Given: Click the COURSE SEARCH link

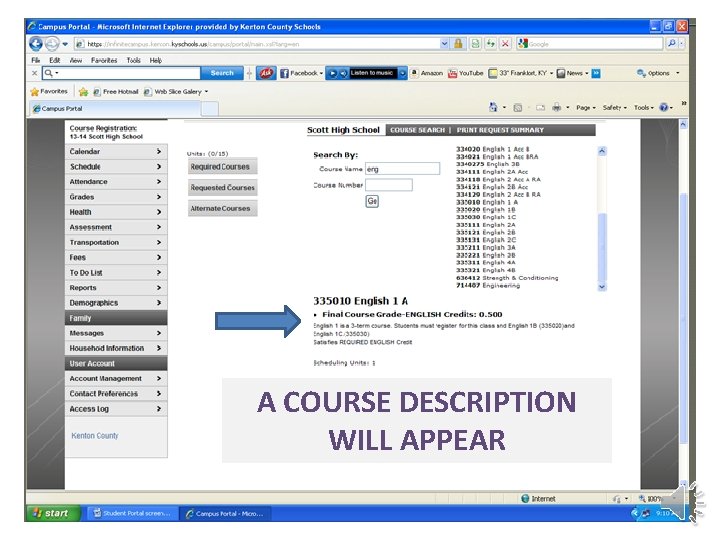Looking at the screenshot, I should [417, 130].
